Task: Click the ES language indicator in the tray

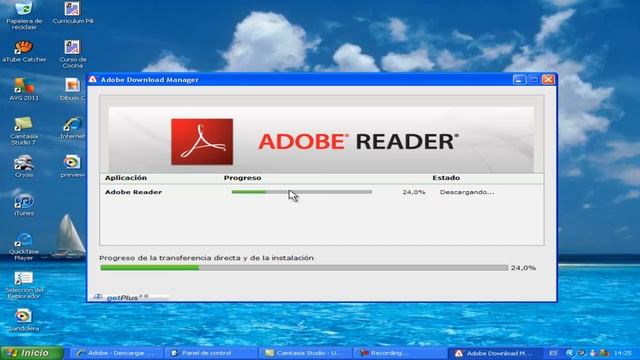Action: point(553,353)
